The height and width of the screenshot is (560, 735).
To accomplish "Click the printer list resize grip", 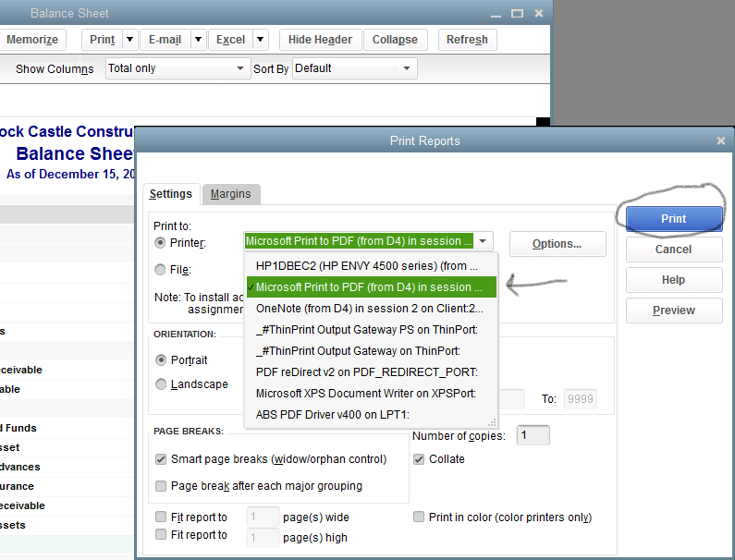I will coord(492,422).
